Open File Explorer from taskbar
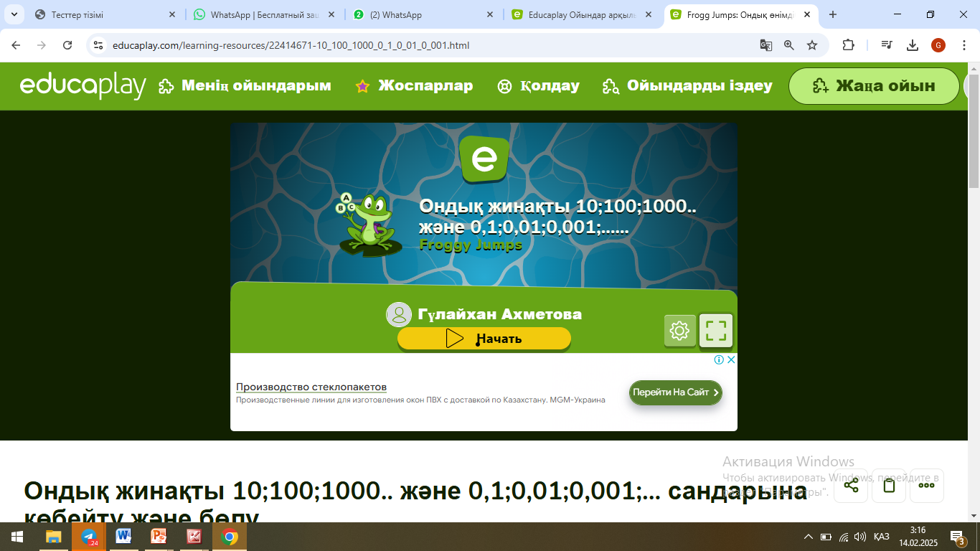The image size is (980, 551). (x=54, y=537)
